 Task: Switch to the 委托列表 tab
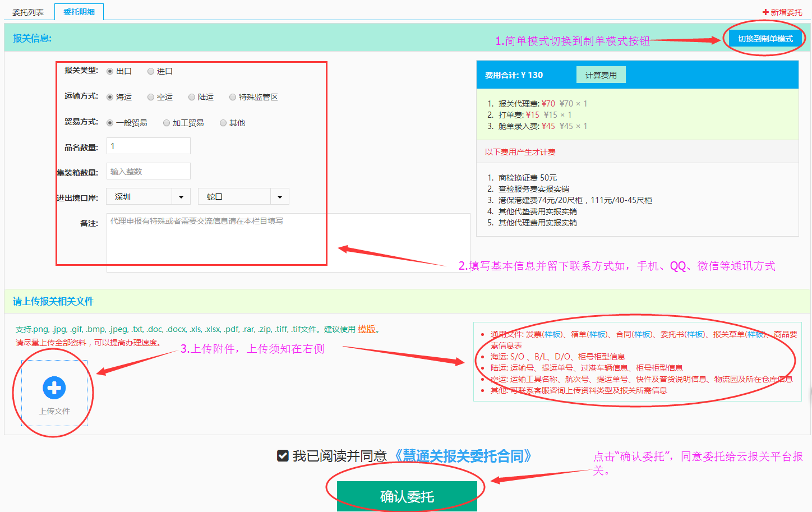coord(28,12)
